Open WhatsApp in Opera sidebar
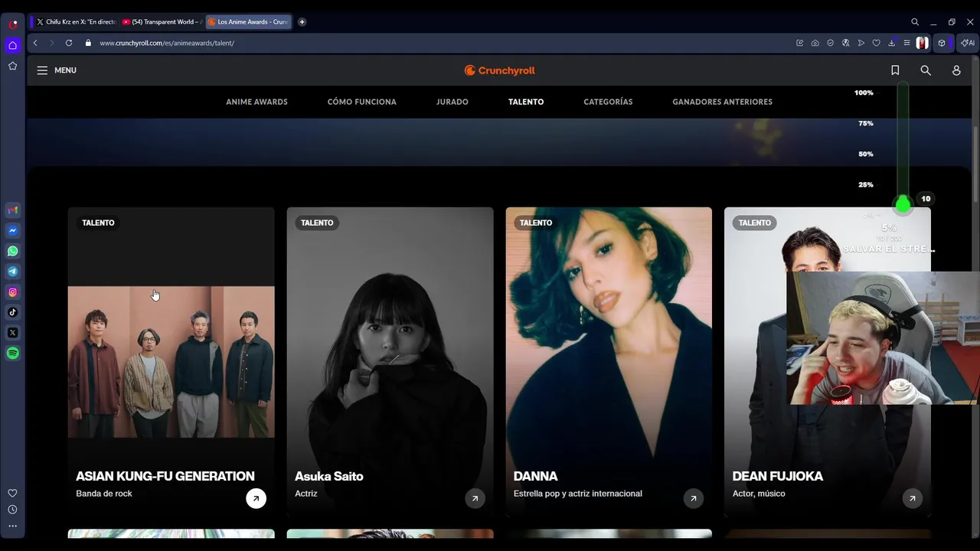This screenshot has width=980, height=551. click(x=12, y=251)
